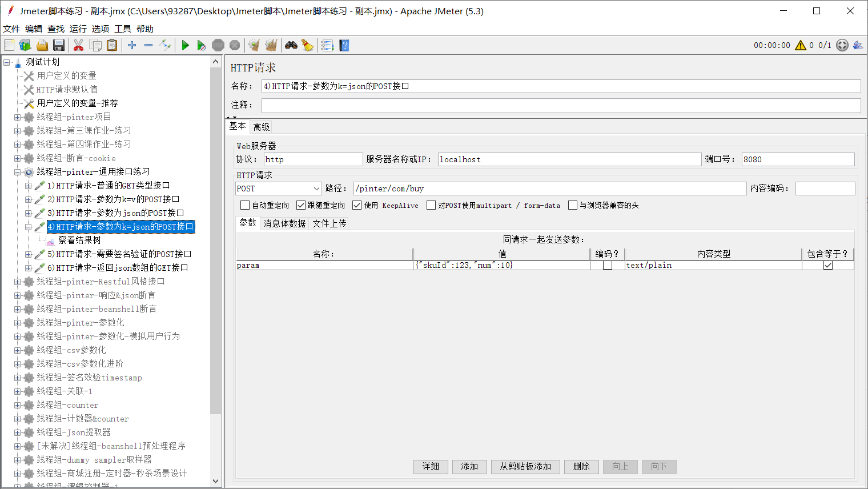Screen dimensions: 868x489
Task: Untick 包含等于 checkbox in param row
Action: 828,265
